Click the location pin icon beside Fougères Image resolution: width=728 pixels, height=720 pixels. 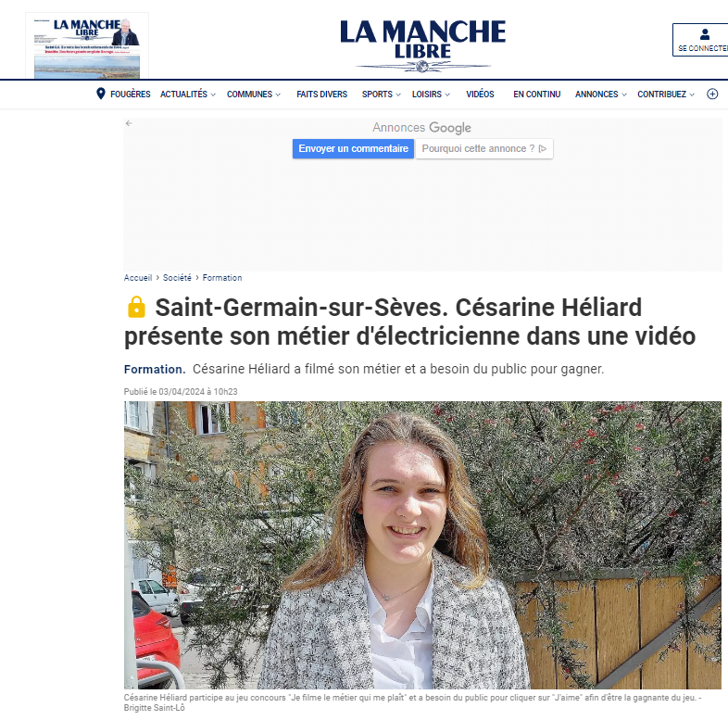click(100, 94)
